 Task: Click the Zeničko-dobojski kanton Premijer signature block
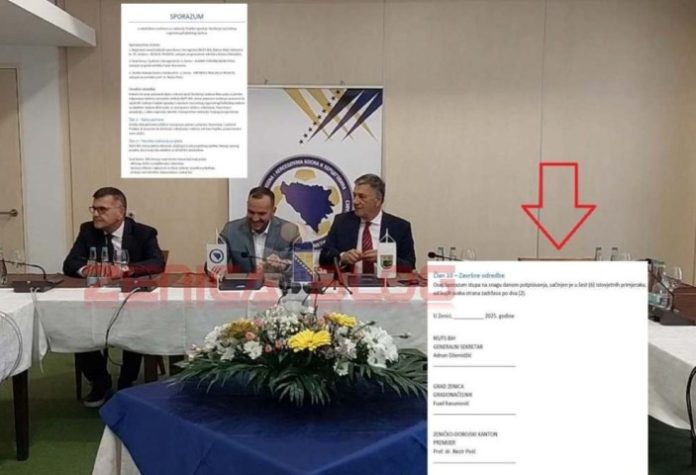474,447
